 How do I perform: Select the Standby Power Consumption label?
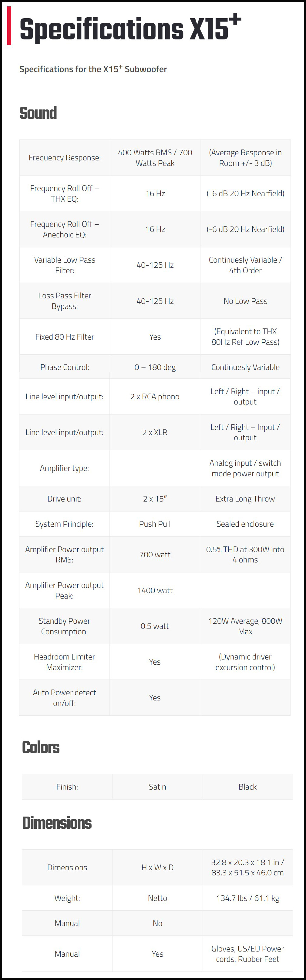[64, 626]
